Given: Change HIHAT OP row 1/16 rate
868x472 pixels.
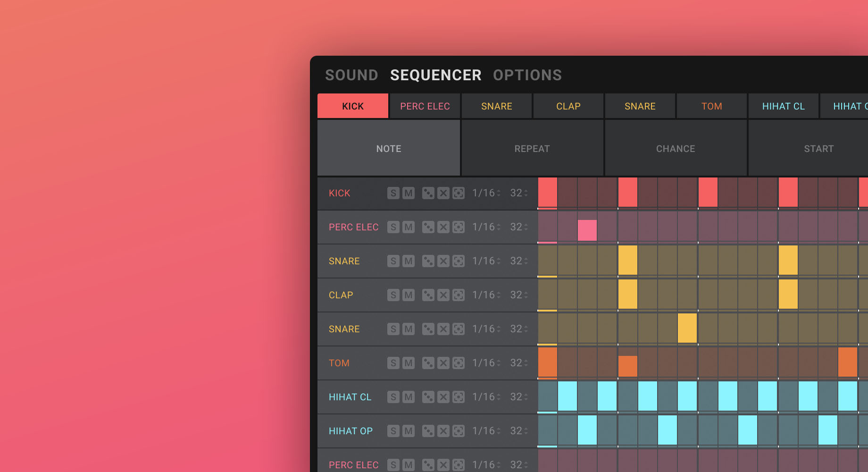Looking at the screenshot, I should click(486, 431).
